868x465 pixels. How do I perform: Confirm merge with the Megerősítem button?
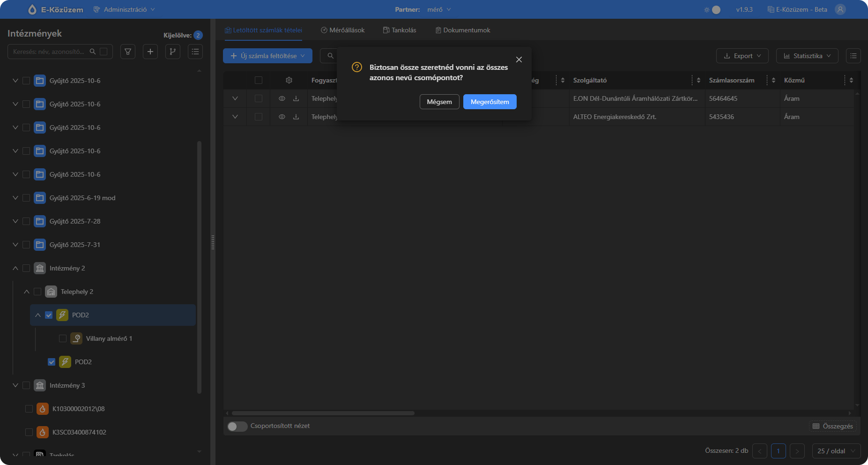(x=490, y=102)
